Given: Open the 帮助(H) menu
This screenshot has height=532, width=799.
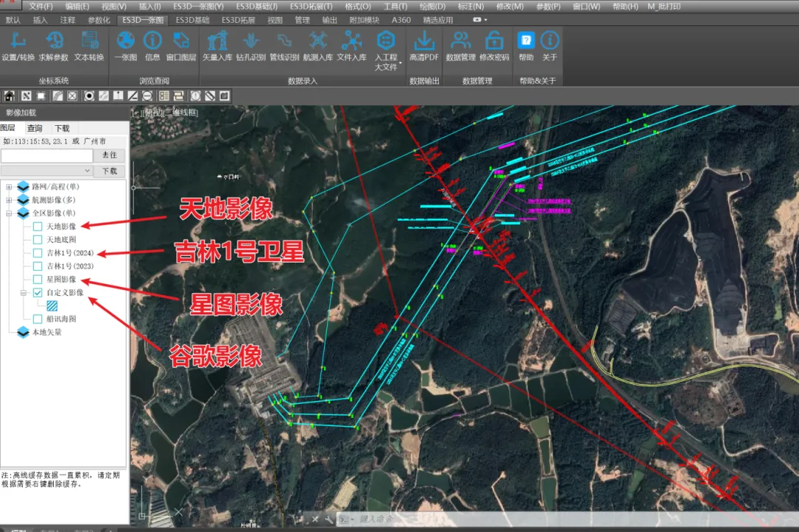Looking at the screenshot, I should pyautogui.click(x=624, y=7).
